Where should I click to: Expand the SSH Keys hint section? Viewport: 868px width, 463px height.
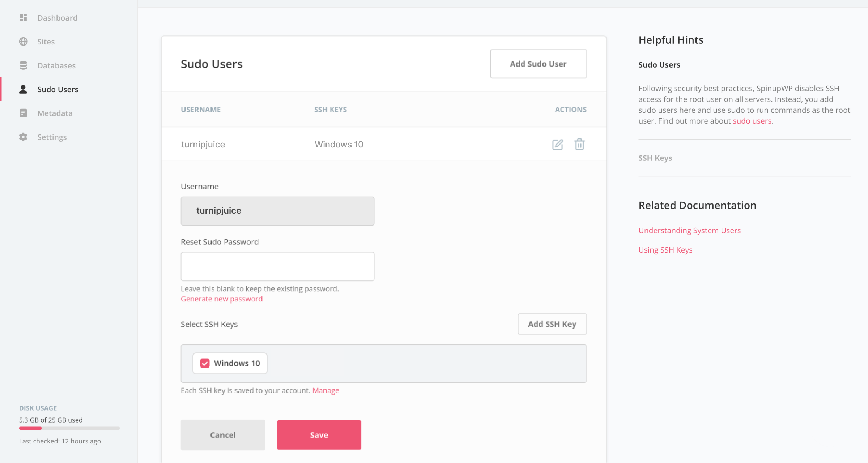(655, 158)
